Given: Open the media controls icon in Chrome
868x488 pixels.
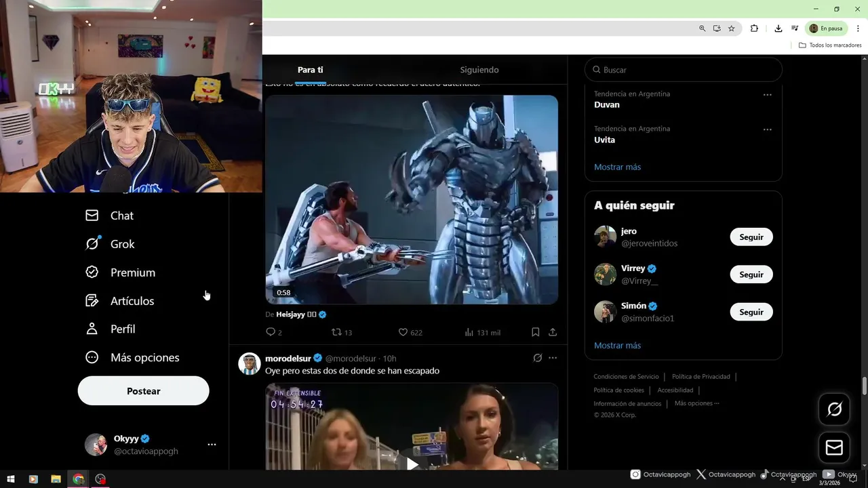Looking at the screenshot, I should pyautogui.click(x=795, y=28).
